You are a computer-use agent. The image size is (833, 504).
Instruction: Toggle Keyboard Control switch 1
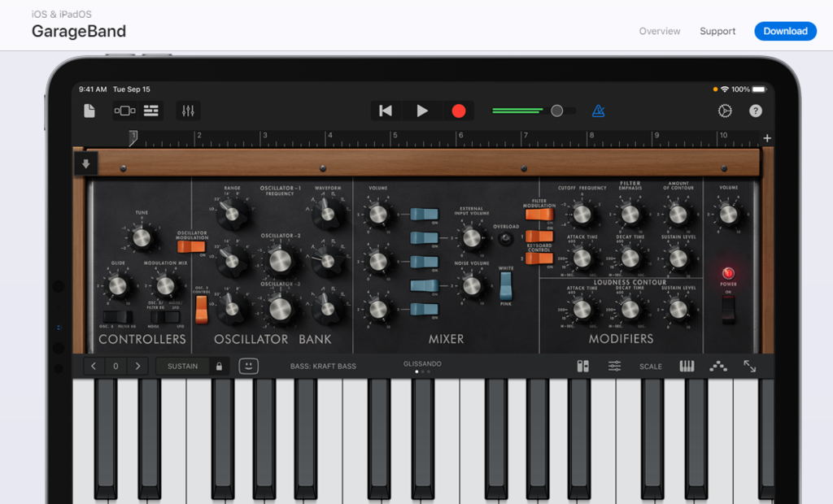[x=539, y=237]
